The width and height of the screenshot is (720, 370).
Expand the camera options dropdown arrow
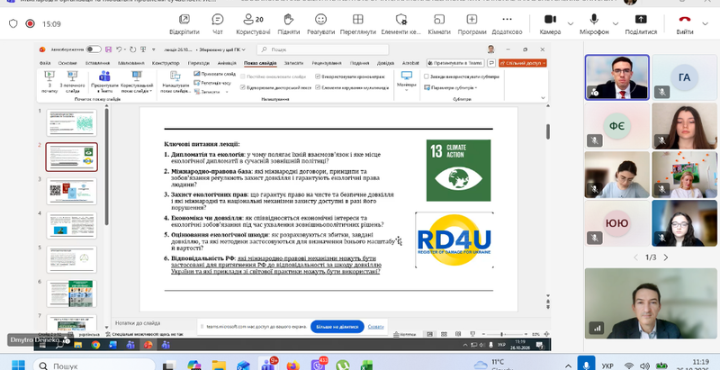[x=570, y=23]
